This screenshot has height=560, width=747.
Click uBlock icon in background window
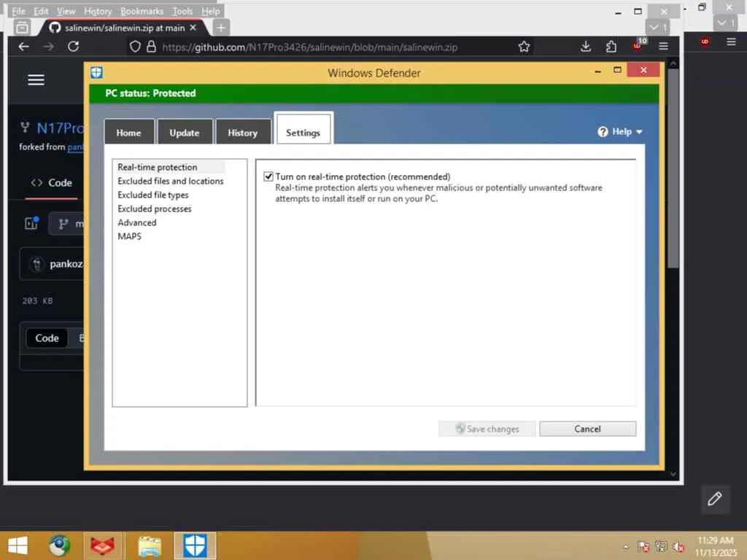point(705,42)
